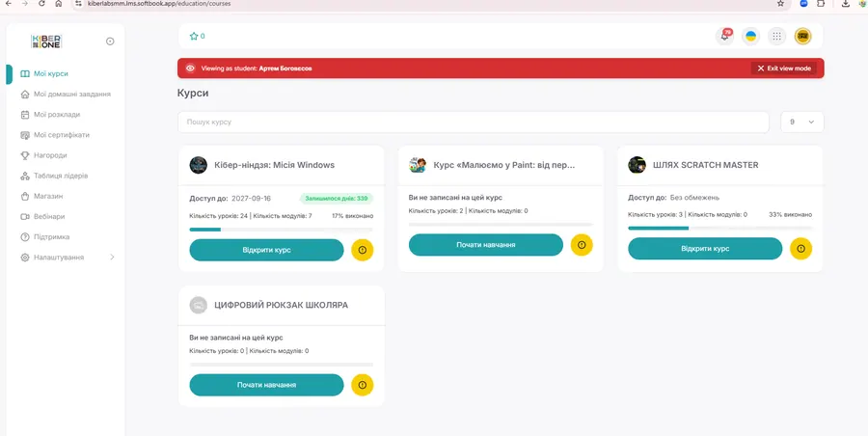Image resolution: width=868 pixels, height=436 pixels.
Task: Collapse sidebar using the circle icon by the logo
Action: 110,41
